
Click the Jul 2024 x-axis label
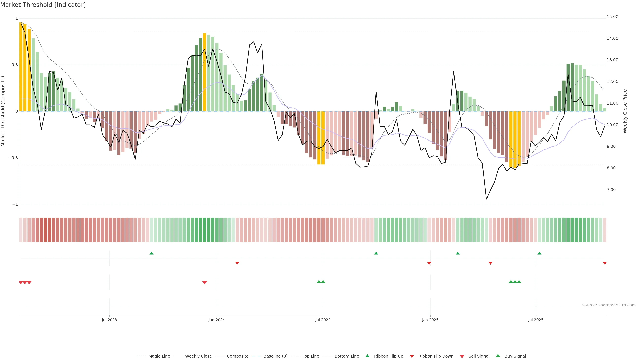323,320
